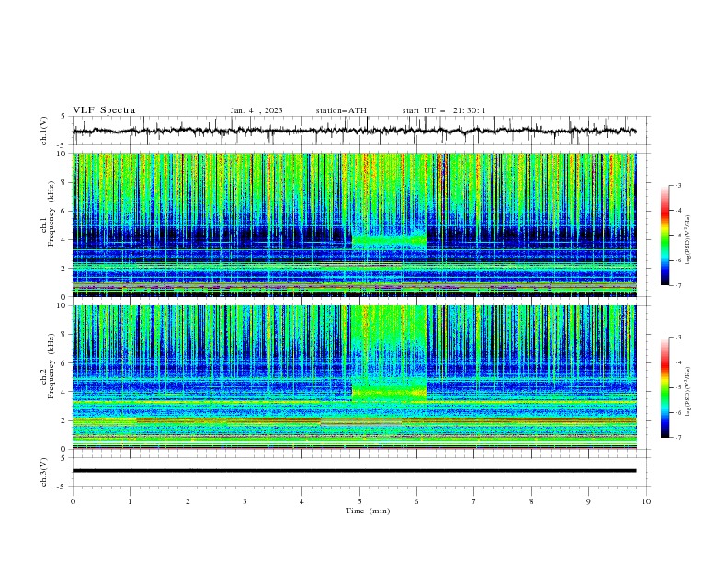Click the "0" tick label on the Time axis
This screenshot has width=728, height=563.
[x=73, y=501]
